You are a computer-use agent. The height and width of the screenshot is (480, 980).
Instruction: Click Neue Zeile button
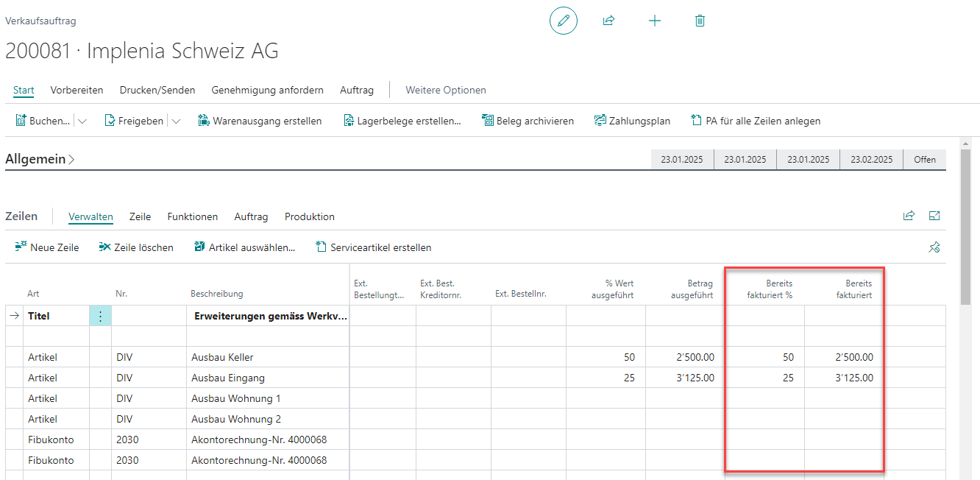click(x=47, y=247)
